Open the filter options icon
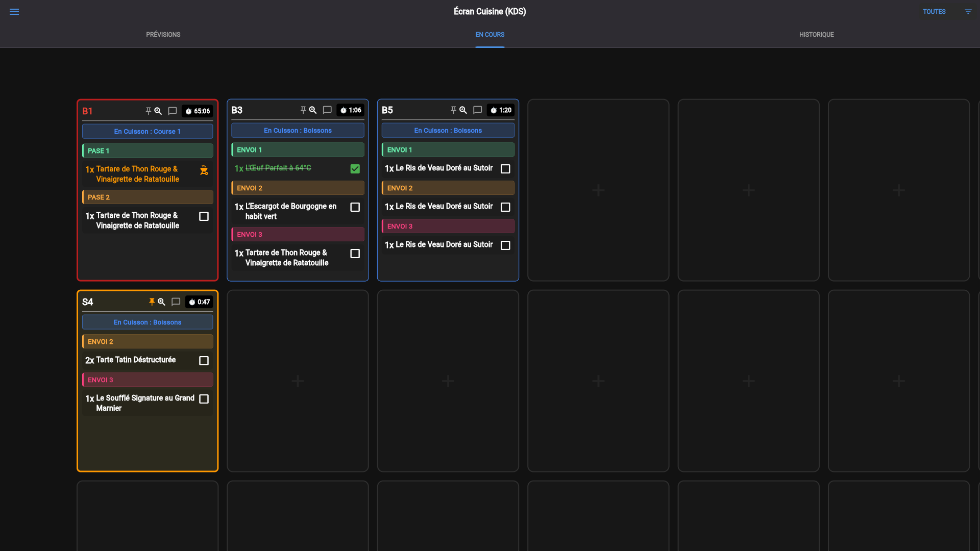Screen dimensions: 980x551 tap(968, 12)
